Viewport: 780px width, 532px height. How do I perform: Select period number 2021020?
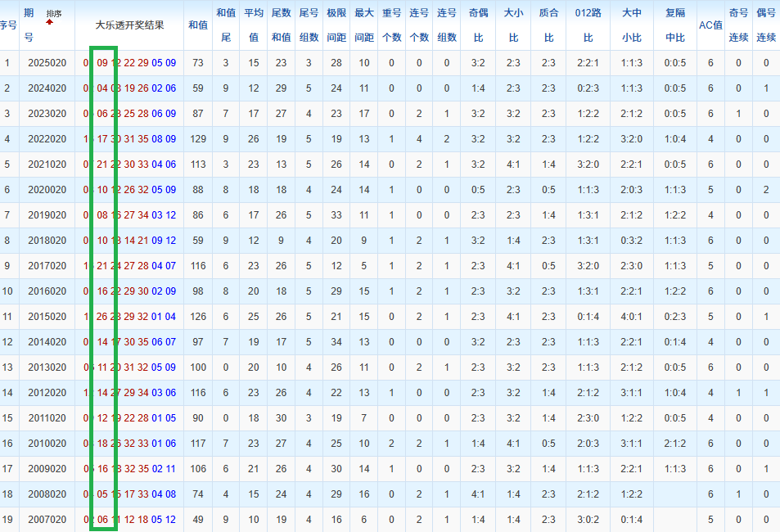coord(47,165)
